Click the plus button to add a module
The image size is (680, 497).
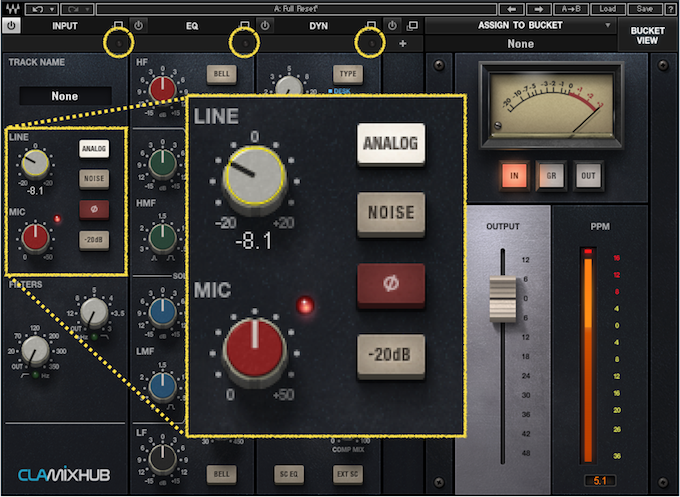pyautogui.click(x=402, y=43)
